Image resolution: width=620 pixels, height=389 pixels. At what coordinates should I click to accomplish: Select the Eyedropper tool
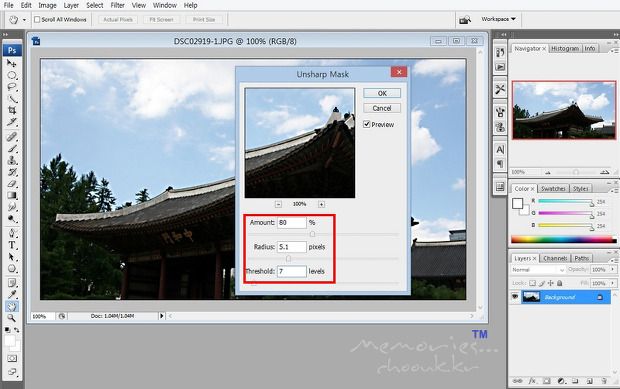click(x=12, y=295)
